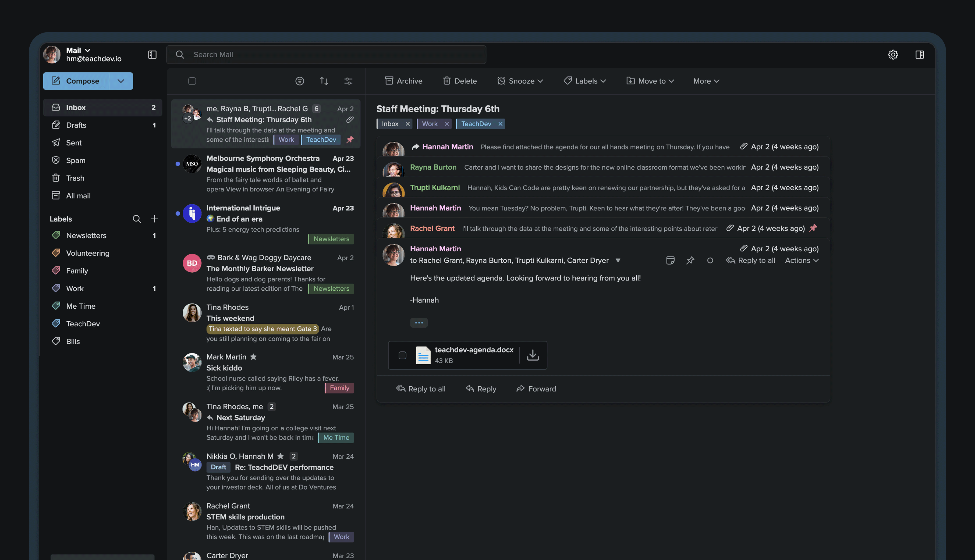This screenshot has height=560, width=975.
Task: Open settings gear icon
Action: pyautogui.click(x=893, y=55)
